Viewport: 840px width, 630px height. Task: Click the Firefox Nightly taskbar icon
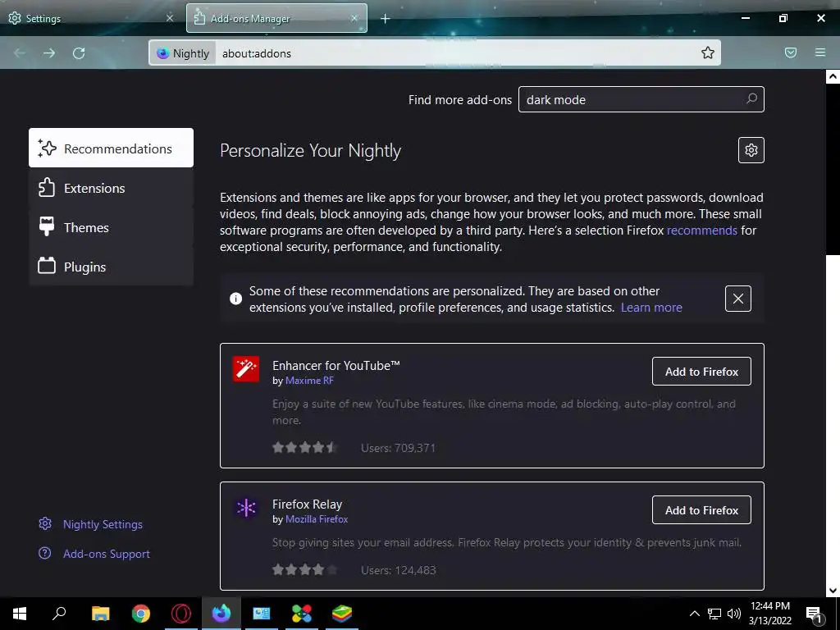221,614
